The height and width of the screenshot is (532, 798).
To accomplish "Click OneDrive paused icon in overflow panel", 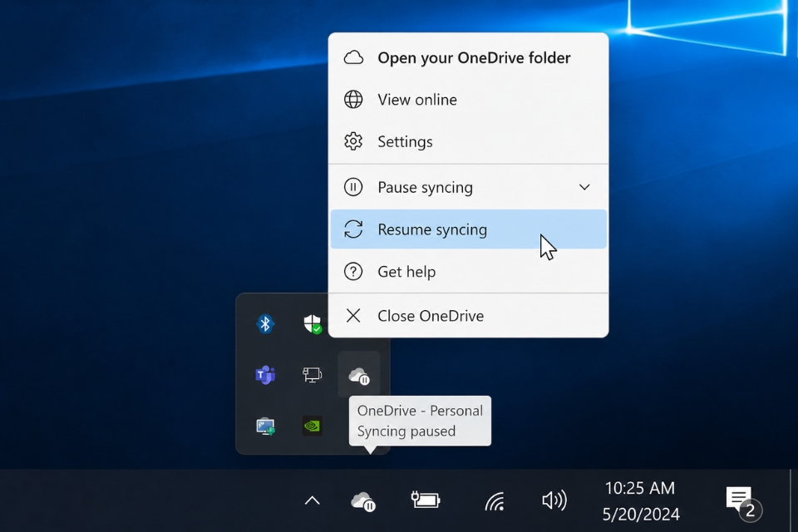I will click(x=359, y=376).
